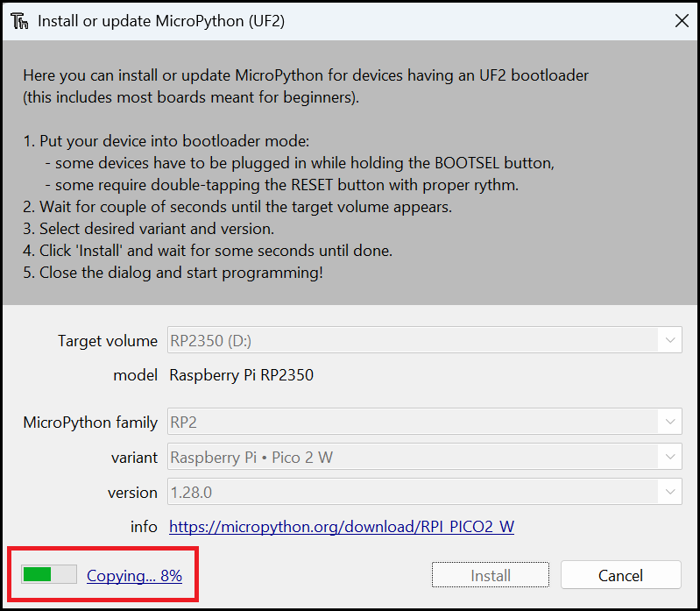Screen dimensions: 700x611
Task: Open the variant dropdown showing Pico 2 W
Action: (425, 457)
